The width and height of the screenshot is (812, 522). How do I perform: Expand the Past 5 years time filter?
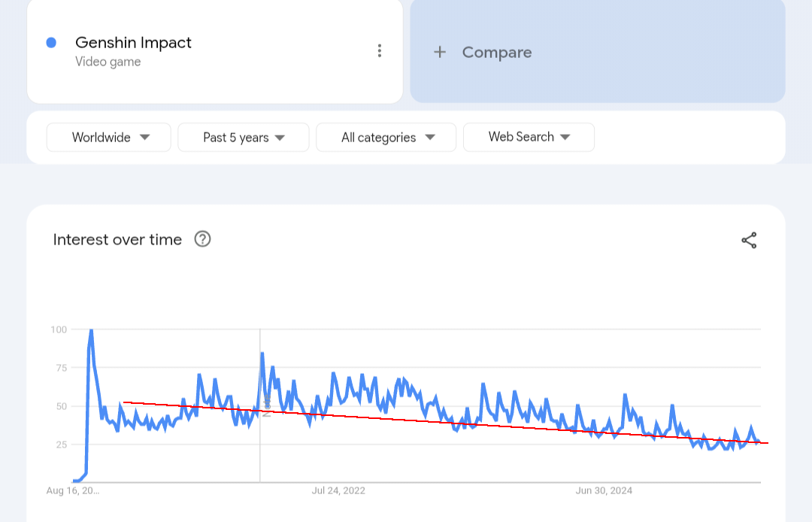pyautogui.click(x=244, y=138)
